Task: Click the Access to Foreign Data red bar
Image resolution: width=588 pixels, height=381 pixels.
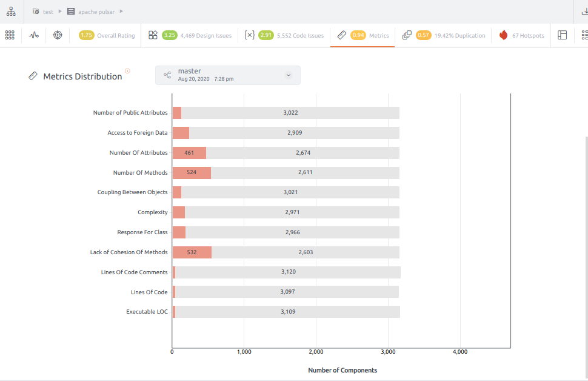Action: 181,133
